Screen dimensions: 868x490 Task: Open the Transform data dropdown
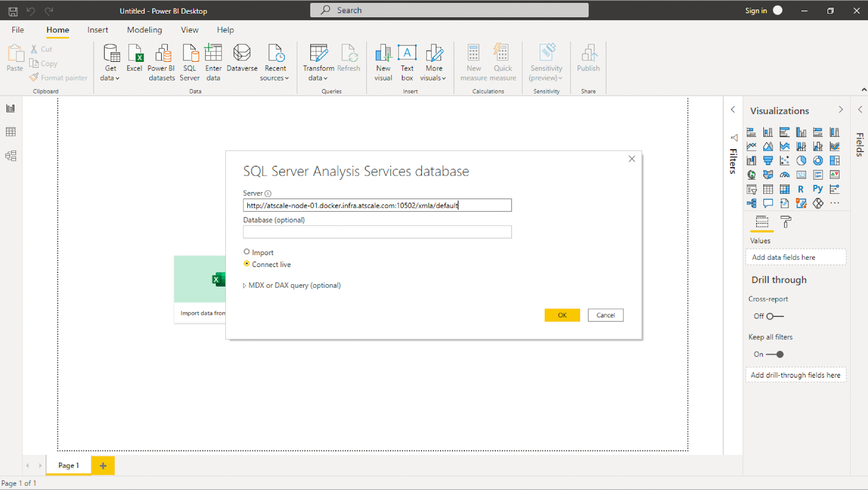(318, 62)
